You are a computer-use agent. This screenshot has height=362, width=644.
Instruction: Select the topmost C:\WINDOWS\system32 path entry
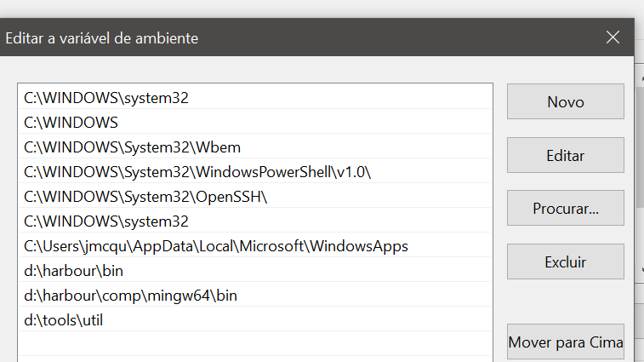point(106,97)
